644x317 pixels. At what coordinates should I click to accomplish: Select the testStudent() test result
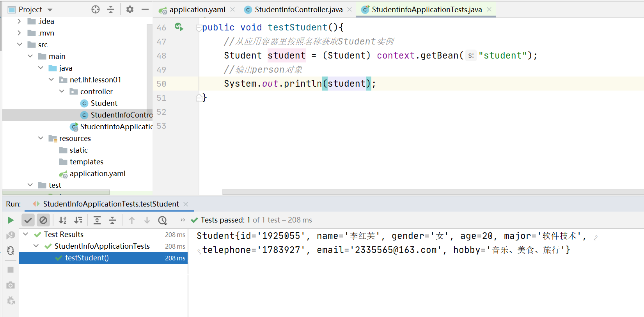103,258
